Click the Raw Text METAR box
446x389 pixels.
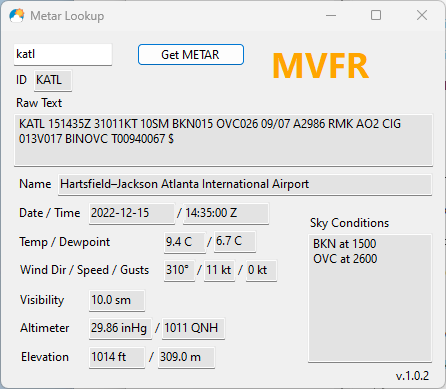223,140
